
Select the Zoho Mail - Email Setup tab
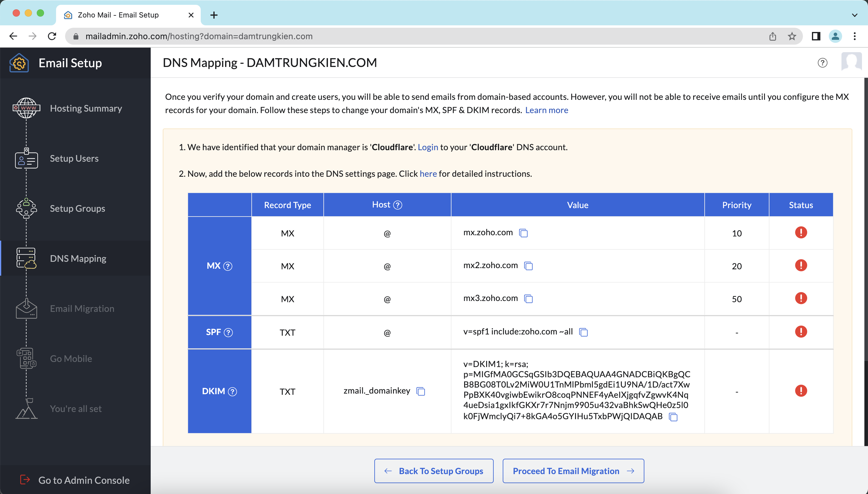[128, 15]
